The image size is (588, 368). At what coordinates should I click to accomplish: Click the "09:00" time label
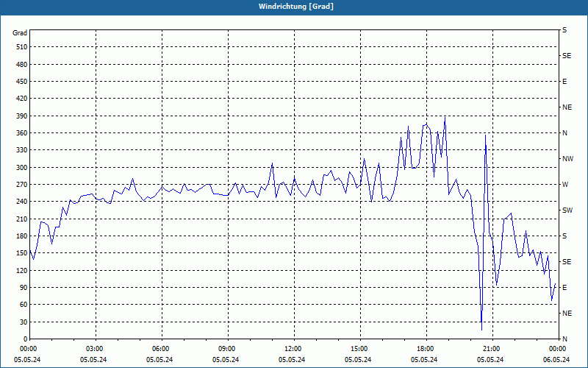(228, 349)
